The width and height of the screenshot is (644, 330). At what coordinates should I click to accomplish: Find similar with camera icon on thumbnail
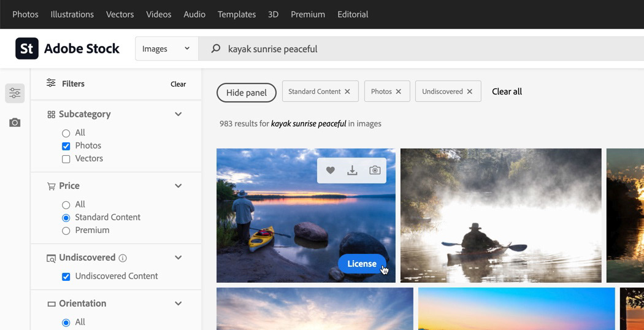click(x=375, y=170)
